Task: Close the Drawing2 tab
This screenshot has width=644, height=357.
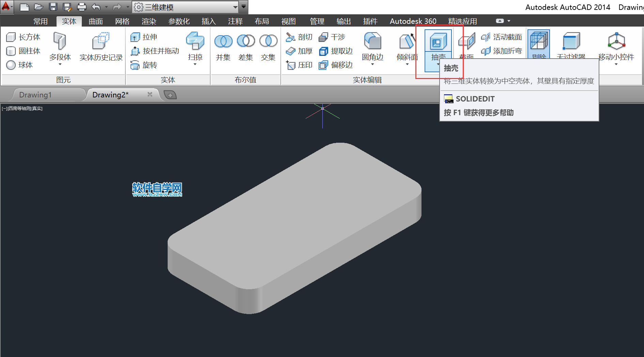Action: click(x=150, y=94)
